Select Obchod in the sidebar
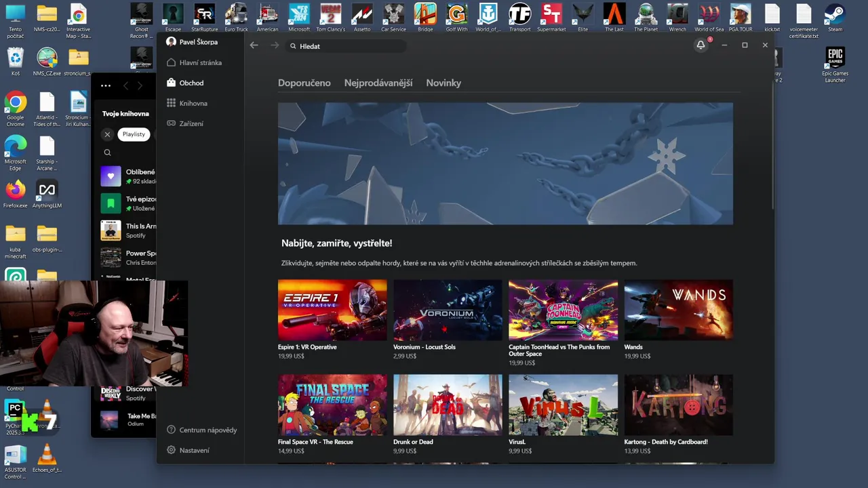The image size is (868, 488). click(185, 83)
